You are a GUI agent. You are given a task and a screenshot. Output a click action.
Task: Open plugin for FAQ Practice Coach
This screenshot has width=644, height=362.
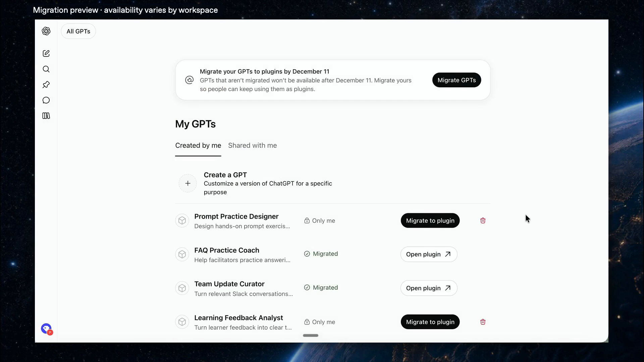pos(429,254)
